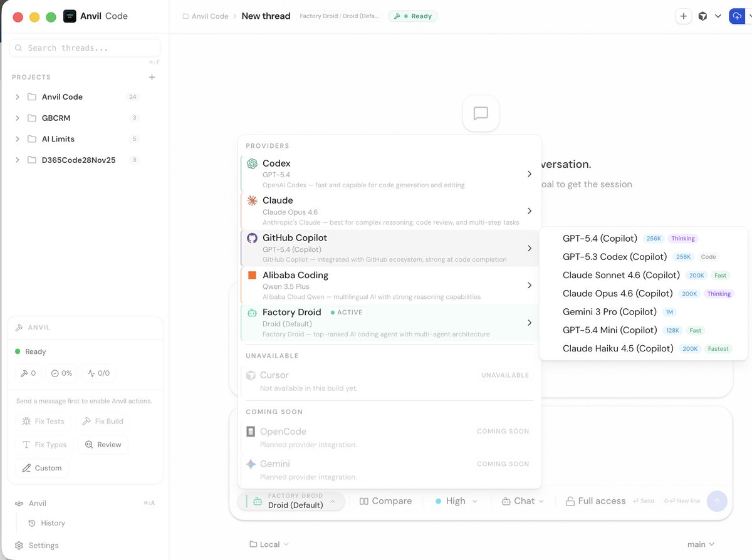Click the Anvil Code folder icon

tap(32, 97)
